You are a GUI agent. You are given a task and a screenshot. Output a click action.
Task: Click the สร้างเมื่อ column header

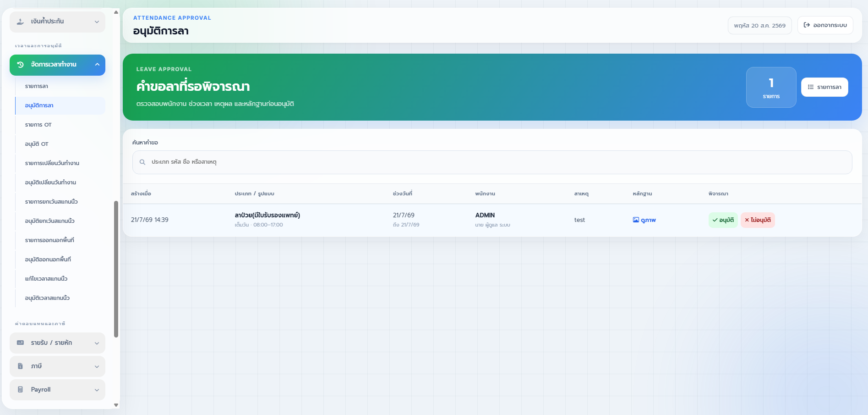(141, 194)
